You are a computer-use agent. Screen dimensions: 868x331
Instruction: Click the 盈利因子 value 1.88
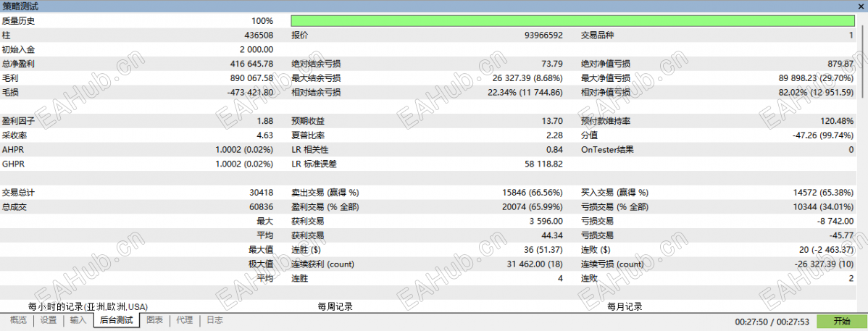pyautogui.click(x=265, y=121)
